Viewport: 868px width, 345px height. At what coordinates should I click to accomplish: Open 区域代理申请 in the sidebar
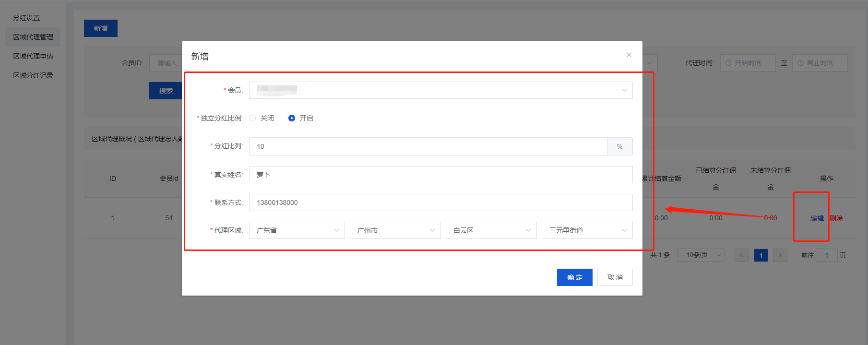tap(33, 56)
